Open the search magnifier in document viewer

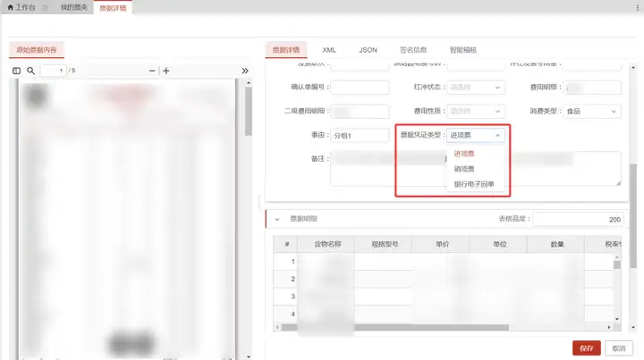(30, 71)
